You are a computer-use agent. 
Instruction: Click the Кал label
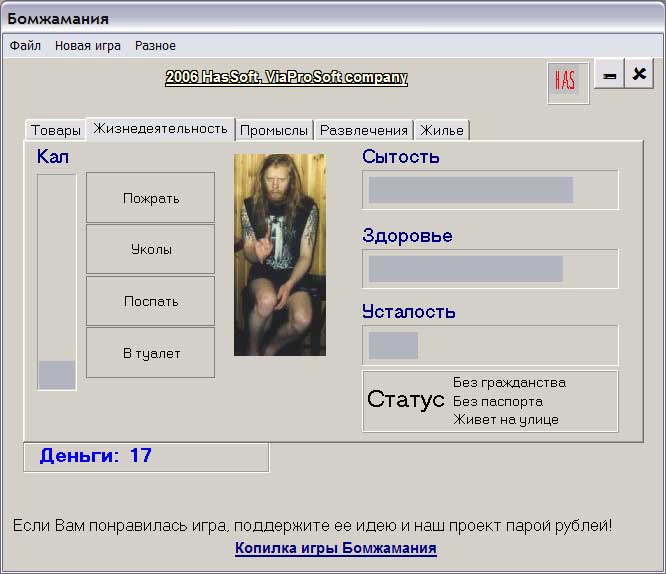tap(53, 156)
